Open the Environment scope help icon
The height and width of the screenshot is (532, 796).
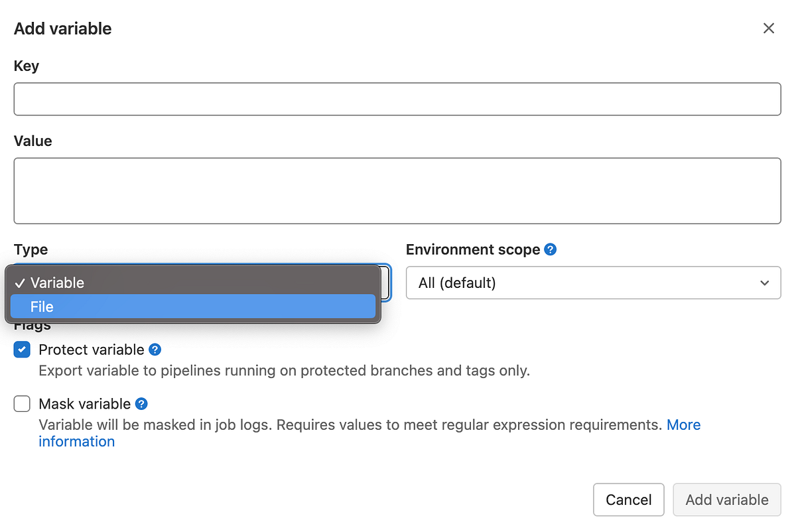coord(550,249)
